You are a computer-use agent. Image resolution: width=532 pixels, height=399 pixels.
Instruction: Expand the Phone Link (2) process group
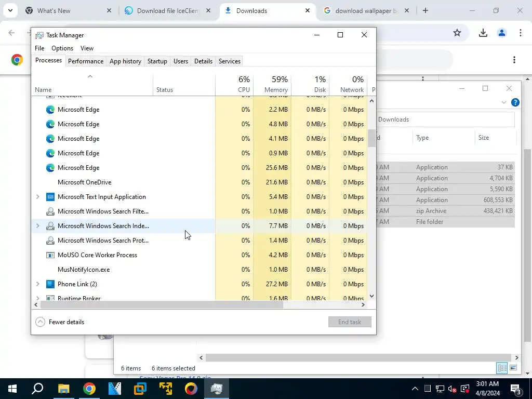click(37, 284)
